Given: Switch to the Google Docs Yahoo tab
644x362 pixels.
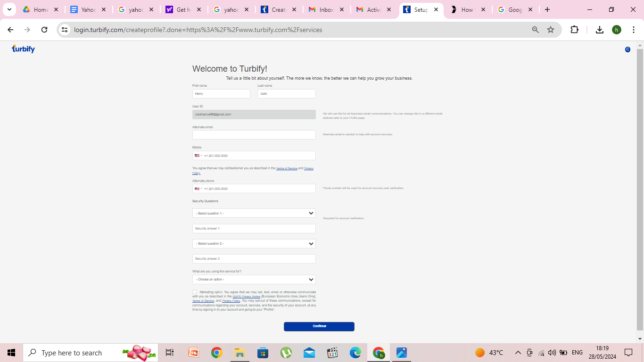Looking at the screenshot, I should point(89,9).
